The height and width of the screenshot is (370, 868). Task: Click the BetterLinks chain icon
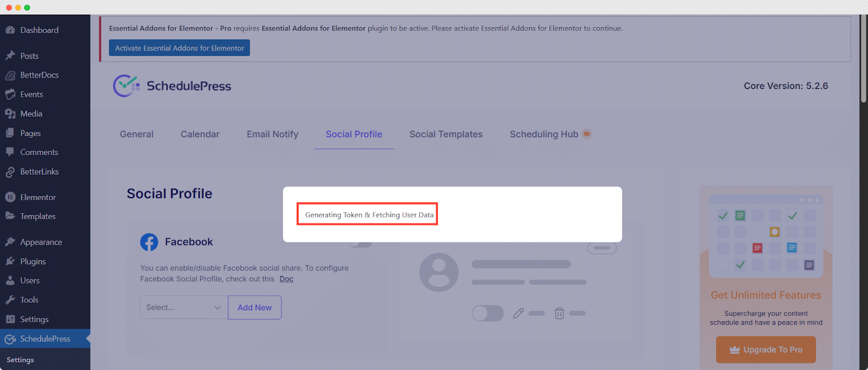(10, 172)
